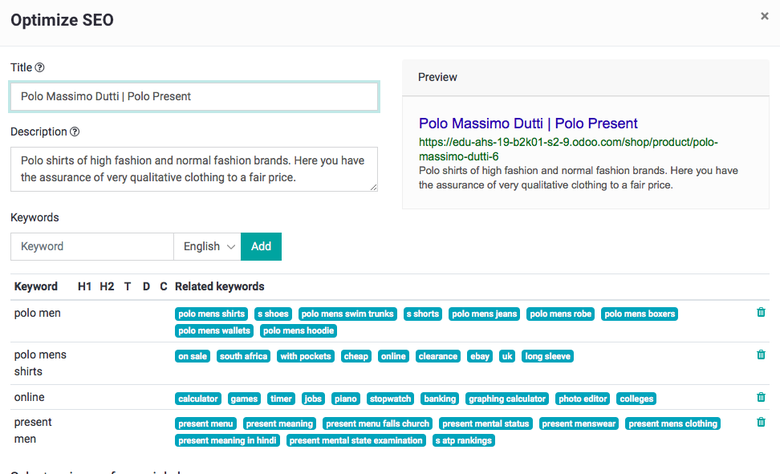Click the Title help question-mark icon

coord(40,68)
